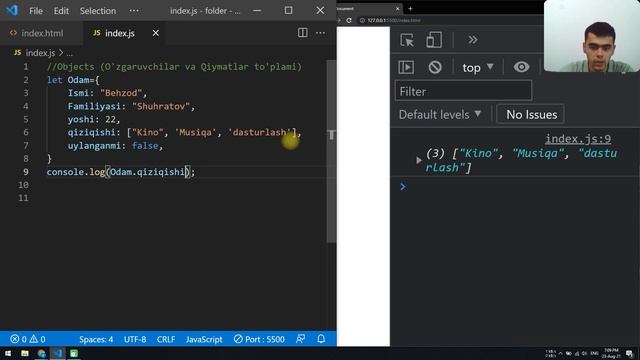Screen dimensions: 640x360
Task: Toggle the device toolbar in DevTools
Action: tap(433, 40)
